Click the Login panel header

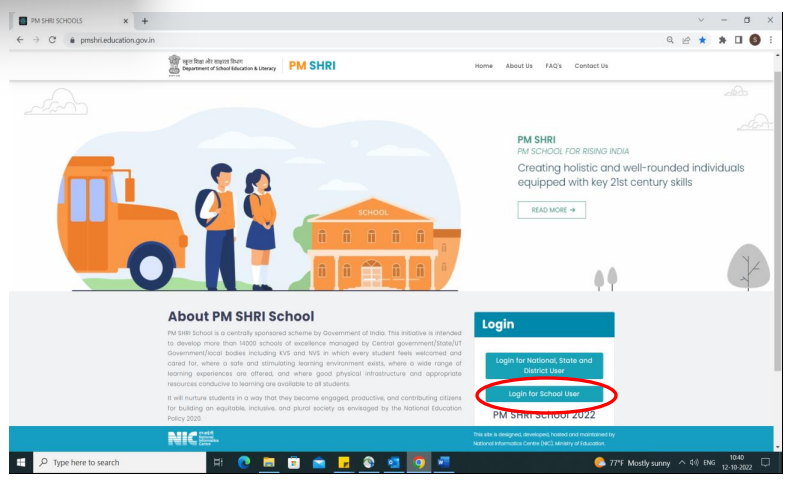[544, 324]
